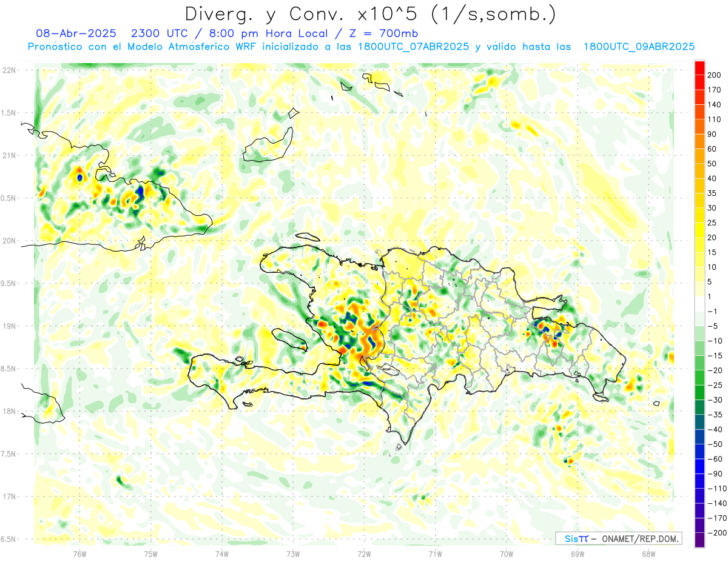This screenshot has height=562, width=728.
Task: Click the colorbar value -35
Action: pos(716,415)
